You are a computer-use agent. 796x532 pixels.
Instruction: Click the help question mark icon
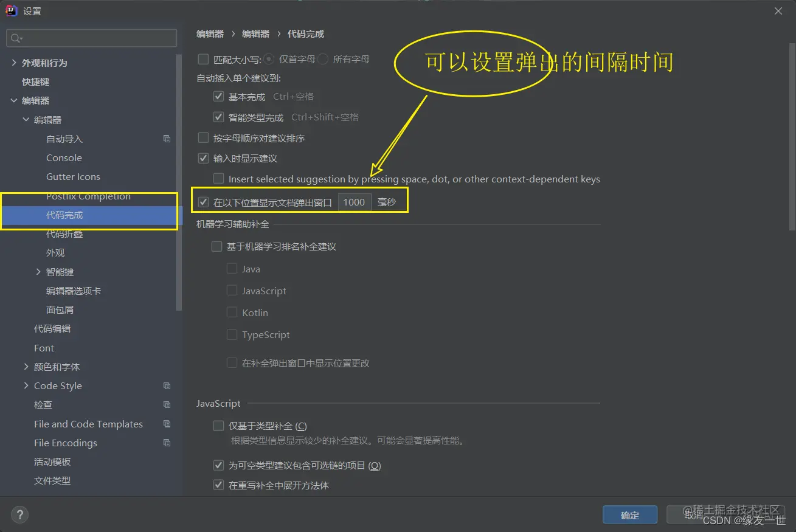coord(19,514)
